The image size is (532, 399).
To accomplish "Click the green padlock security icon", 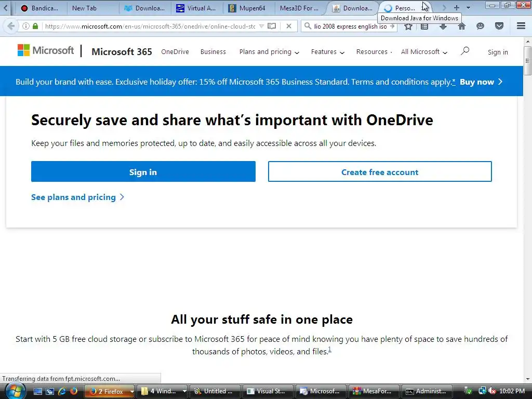I will [x=35, y=26].
